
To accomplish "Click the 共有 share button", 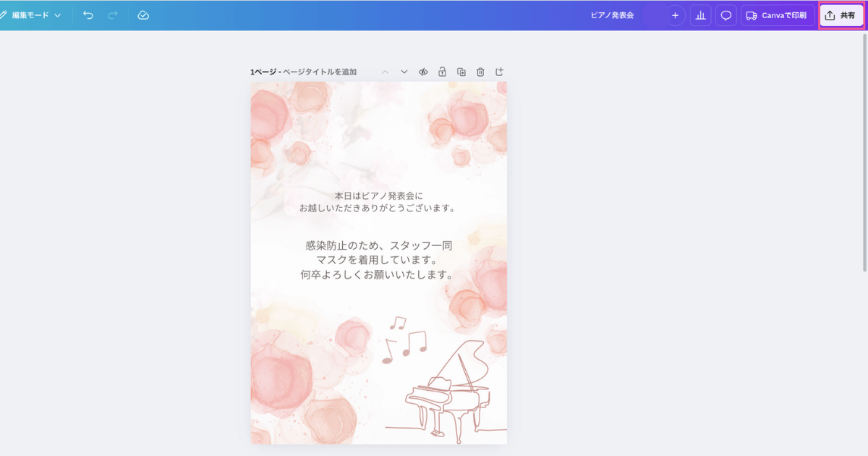I will tap(841, 15).
